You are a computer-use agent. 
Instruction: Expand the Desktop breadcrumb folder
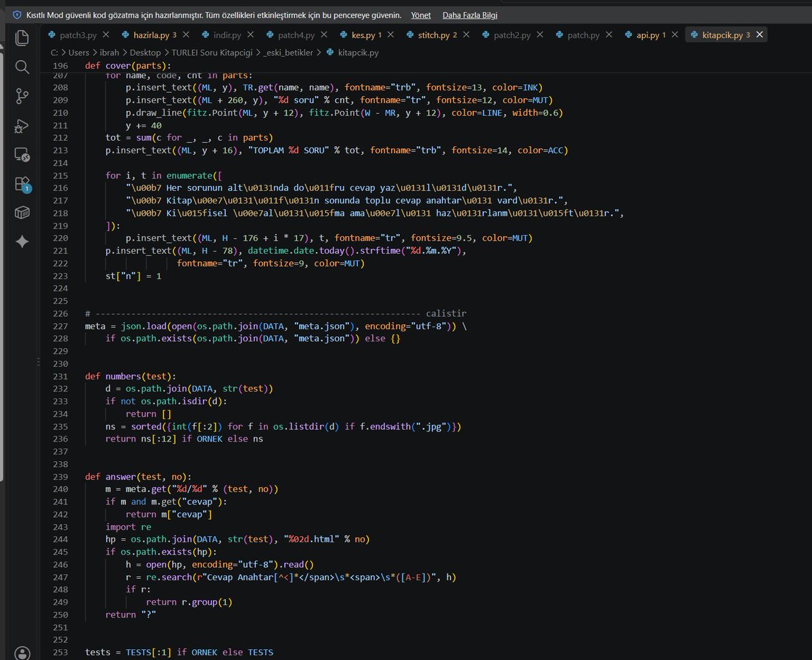tap(145, 52)
